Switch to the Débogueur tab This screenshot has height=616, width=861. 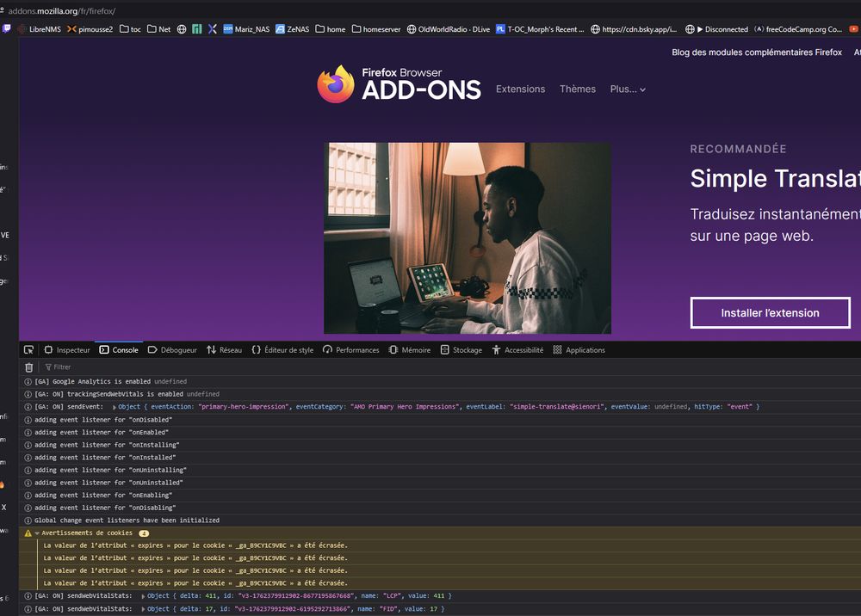coord(172,350)
